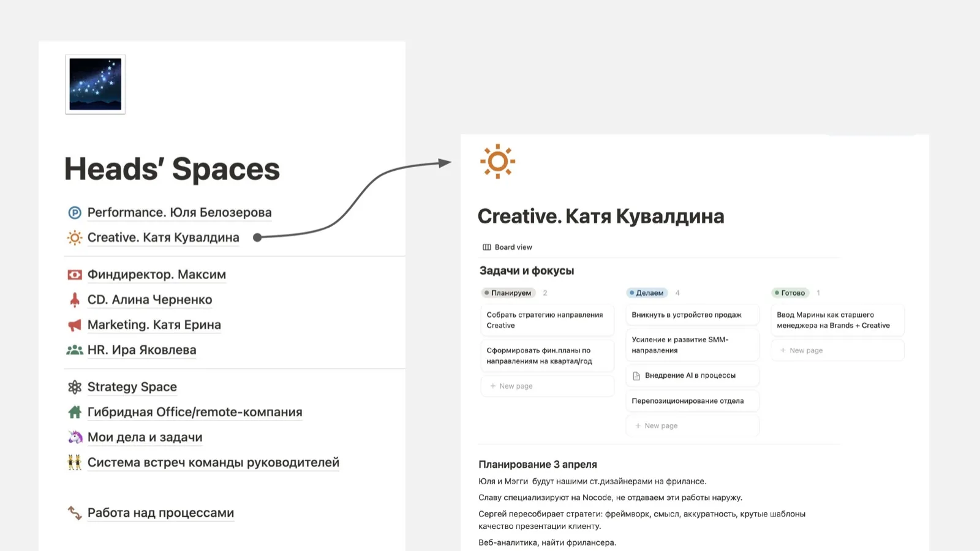Click the unicorn icon beside Мои дела и задачи
This screenshot has width=980, height=551.
point(75,437)
